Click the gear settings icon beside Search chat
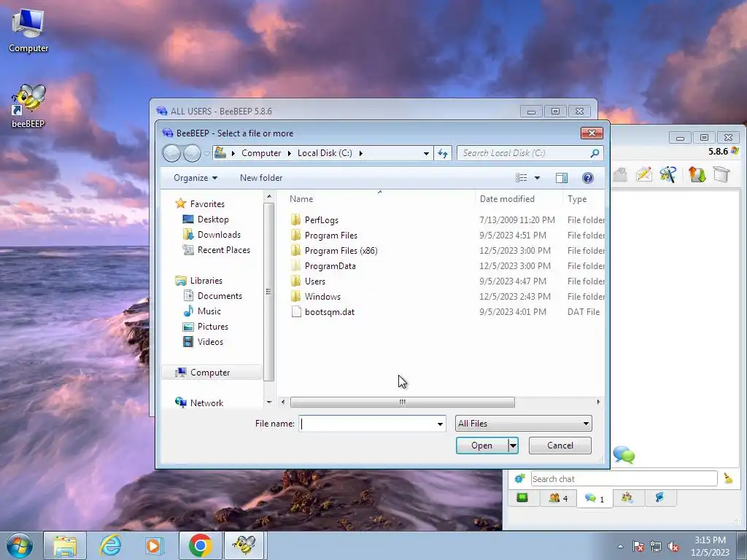Viewport: 747px width, 560px height. pyautogui.click(x=519, y=478)
